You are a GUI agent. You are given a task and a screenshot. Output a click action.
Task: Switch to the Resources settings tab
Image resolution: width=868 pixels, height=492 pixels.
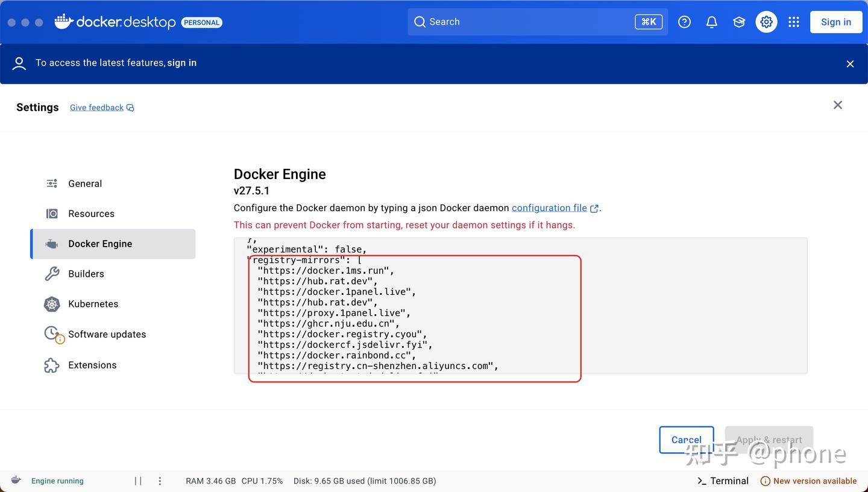(91, 213)
